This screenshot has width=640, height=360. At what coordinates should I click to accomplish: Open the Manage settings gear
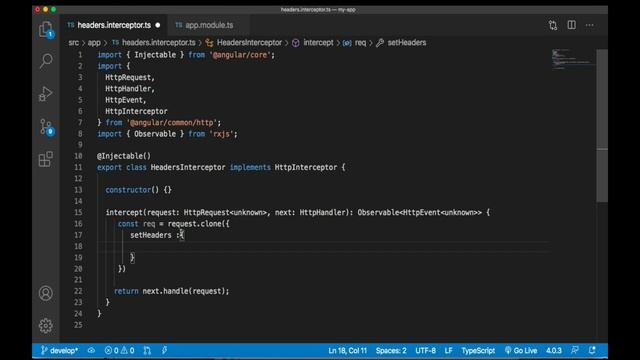46,325
